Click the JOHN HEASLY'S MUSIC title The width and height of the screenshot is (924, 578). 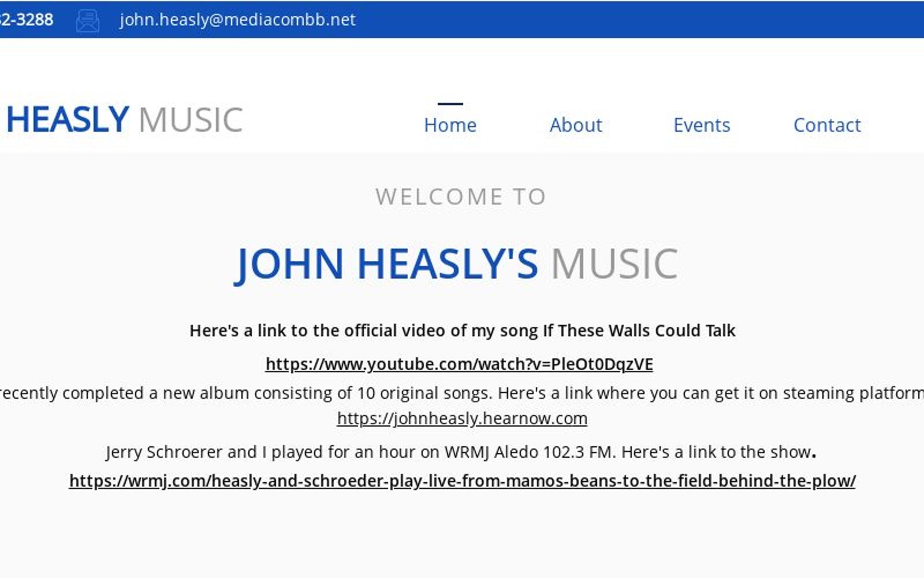click(456, 264)
